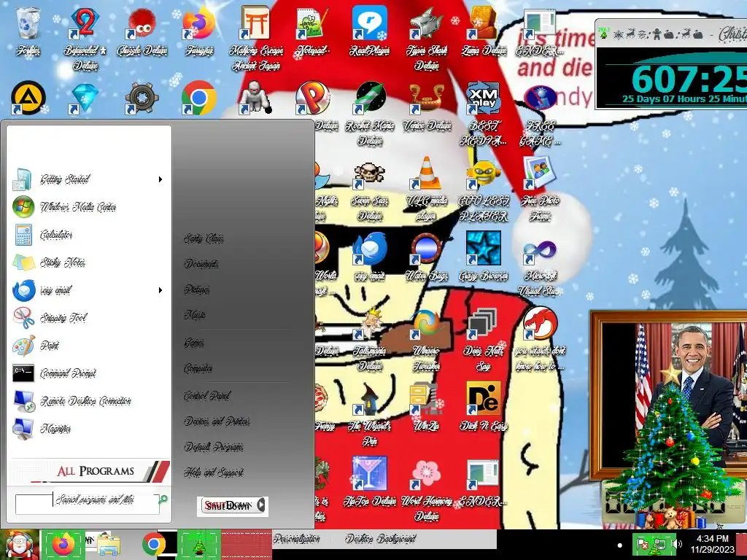Open Rocket Mania Deluxe shortcut

pos(370,114)
